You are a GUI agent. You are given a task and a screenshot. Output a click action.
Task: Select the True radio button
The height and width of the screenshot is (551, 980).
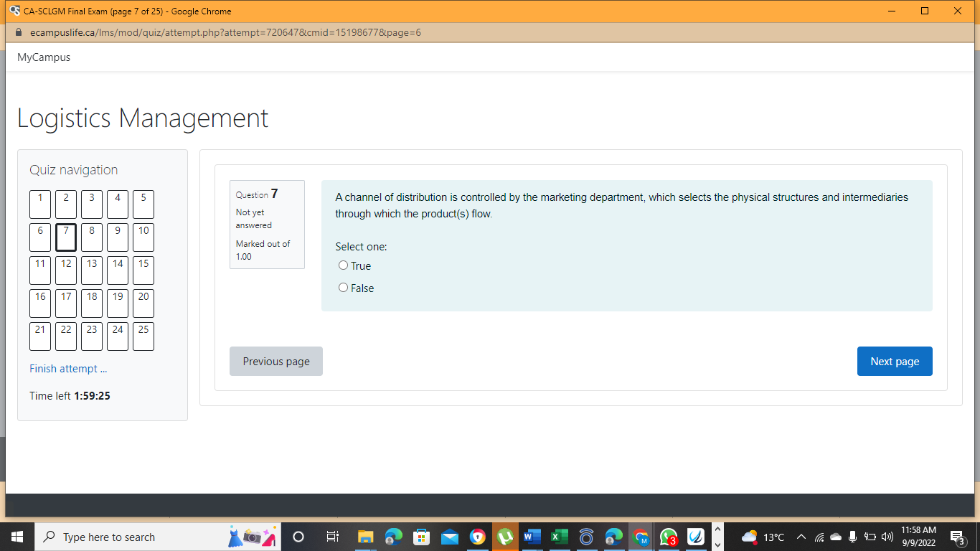pos(343,265)
